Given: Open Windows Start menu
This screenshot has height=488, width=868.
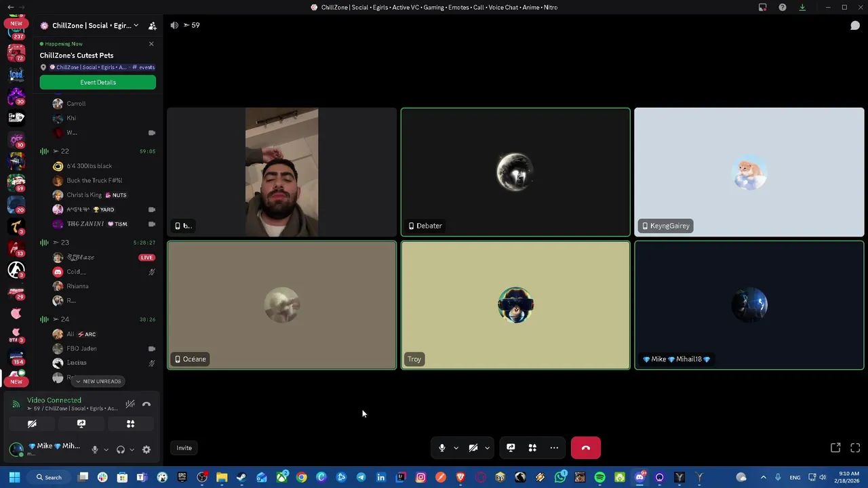Looking at the screenshot, I should [14, 477].
